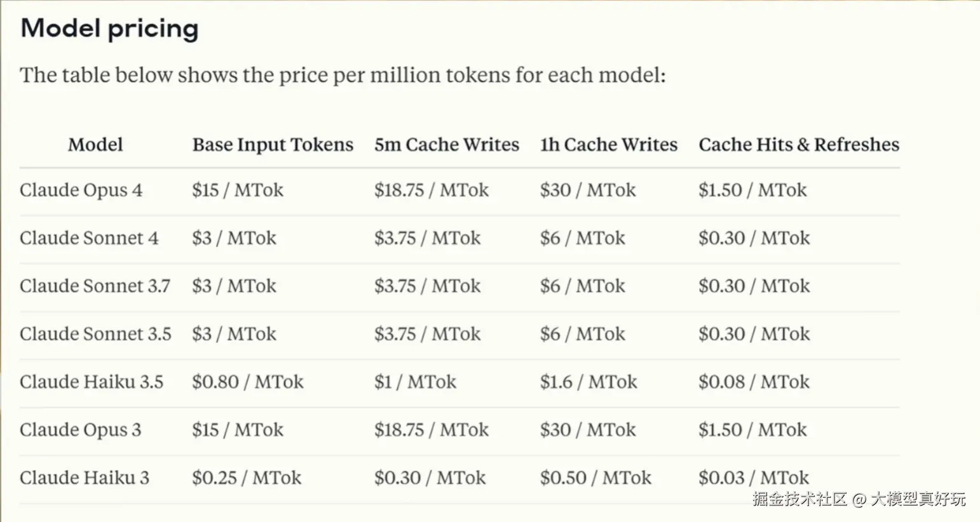Click the "Base Input Tokens" column header
980x522 pixels.
point(273,145)
